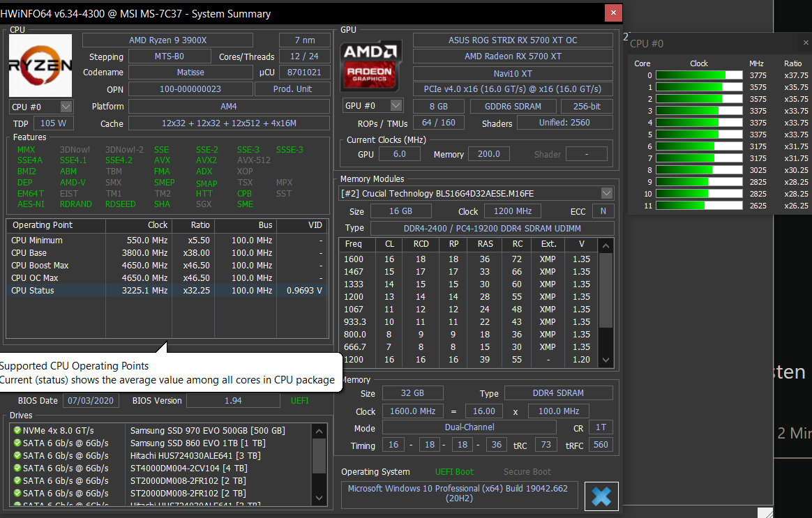
Task: Click Samsung SSD 860 EVO status icon
Action: [x=17, y=443]
